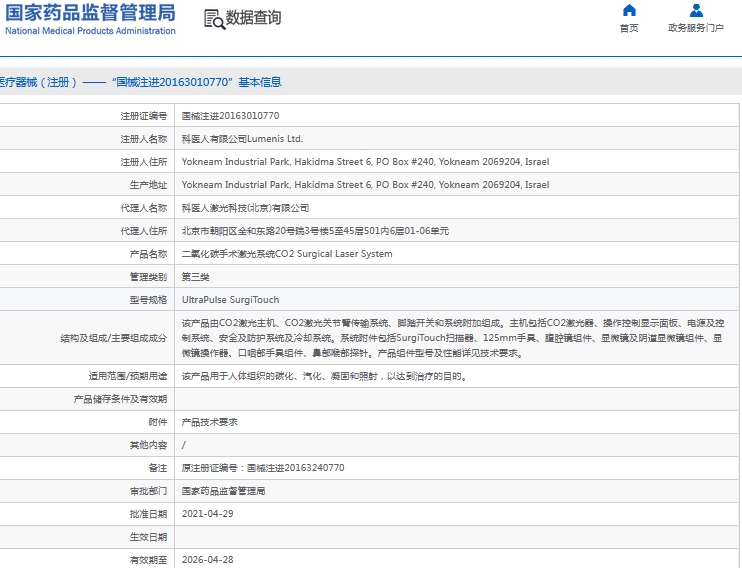Click the 有效期至 row label
Viewport: 742px width, 568px height.
coord(148,560)
